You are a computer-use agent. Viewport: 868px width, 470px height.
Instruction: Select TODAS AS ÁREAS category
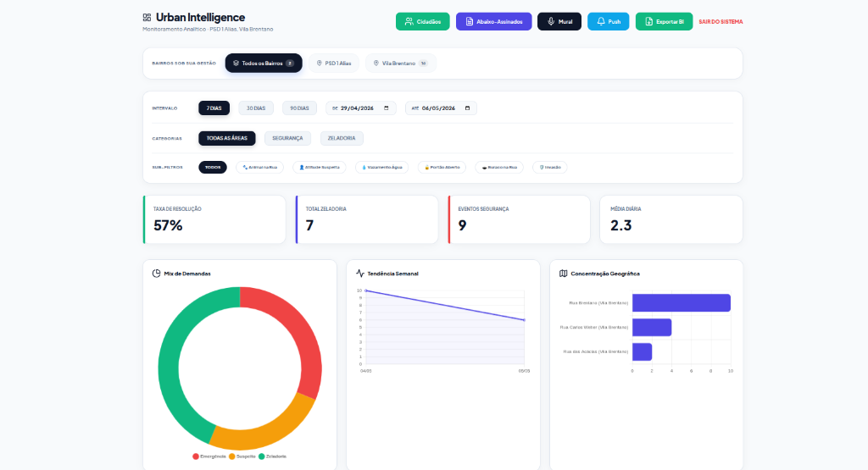click(x=227, y=138)
